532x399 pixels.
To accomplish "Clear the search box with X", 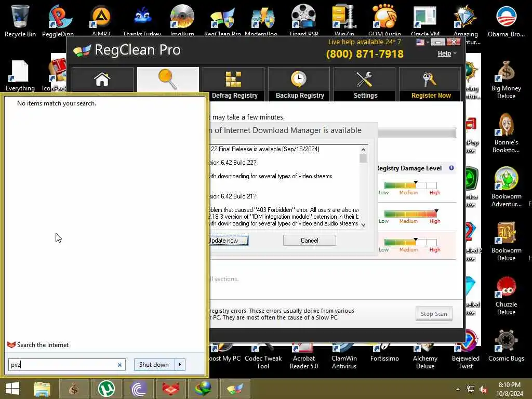I will tap(119, 365).
